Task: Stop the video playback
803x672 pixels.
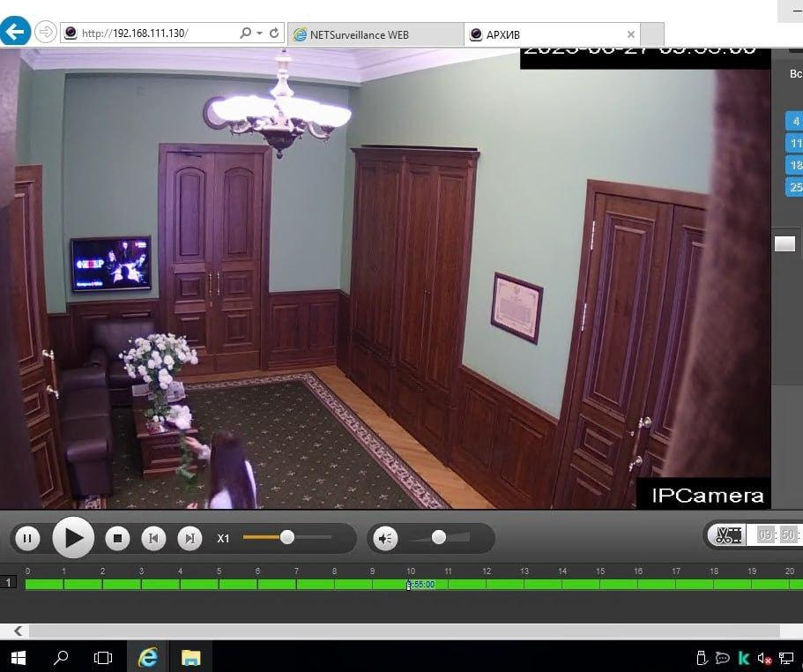Action: [x=117, y=538]
